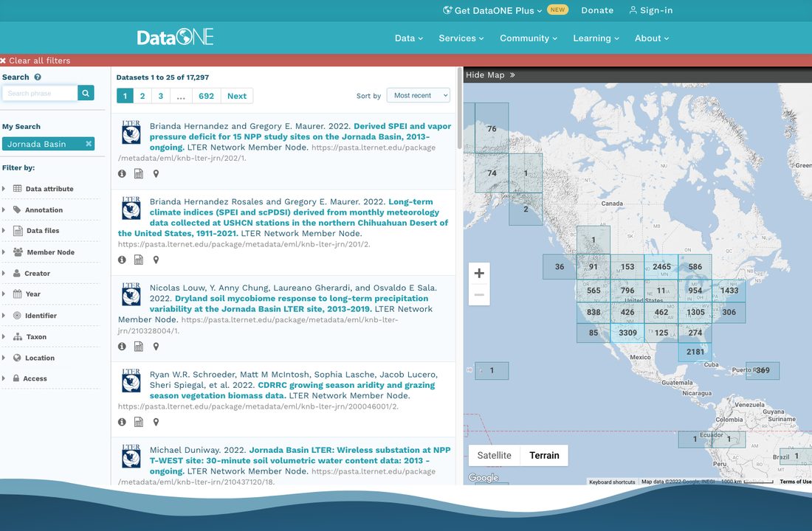Click the Taxon hierarchy icon
The height and width of the screenshot is (531, 812).
(18, 336)
